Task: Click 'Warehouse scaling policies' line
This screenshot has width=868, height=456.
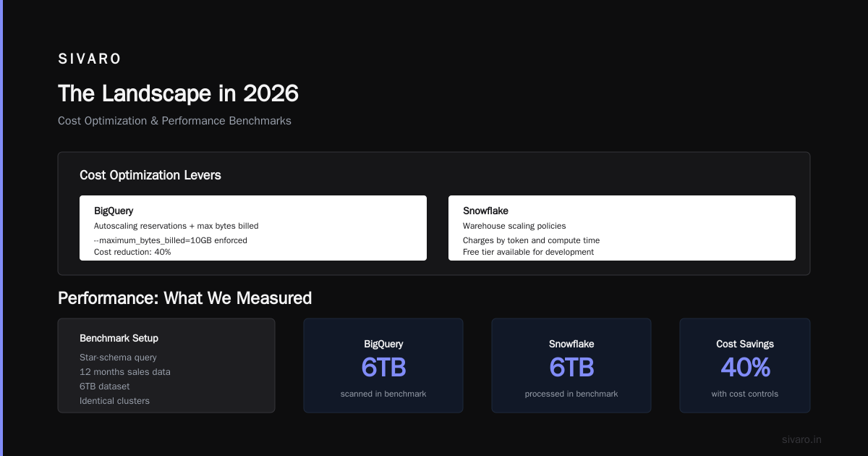Action: (514, 226)
